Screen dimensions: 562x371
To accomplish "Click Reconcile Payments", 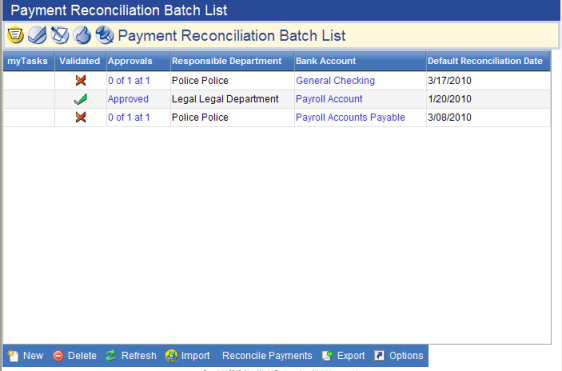I will pos(267,356).
